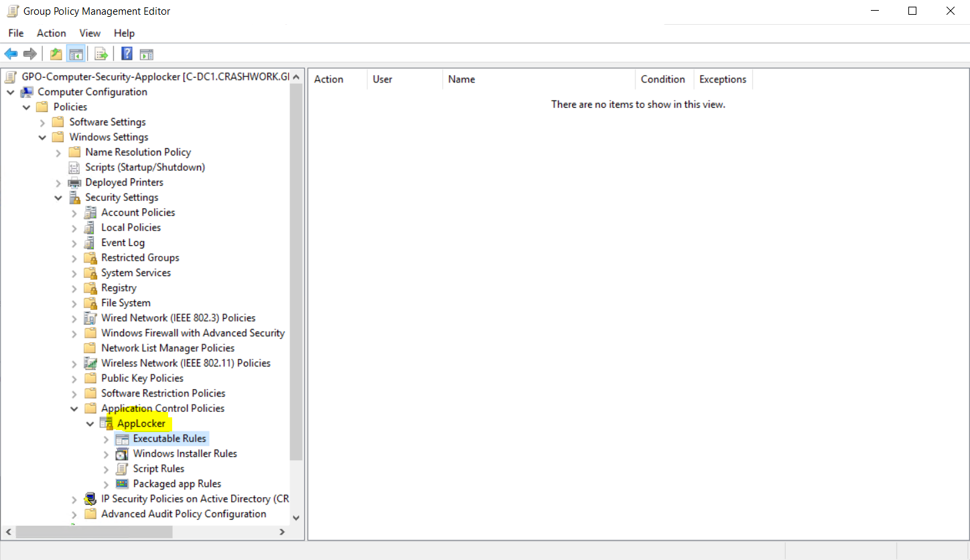The image size is (970, 560).
Task: Open the Help question mark icon
Action: coord(127,54)
